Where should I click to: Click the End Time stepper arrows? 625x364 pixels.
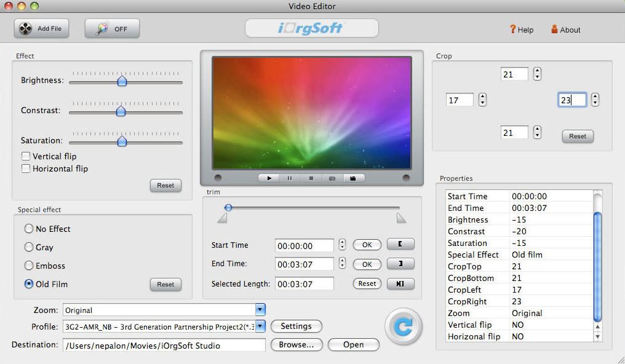342,263
